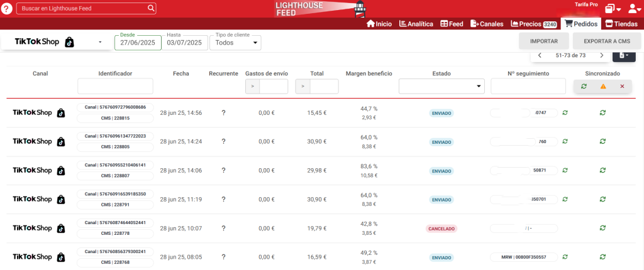The image size is (644, 270).
Task: Refresh tracking for MRW 00800F350557
Action: click(565, 257)
